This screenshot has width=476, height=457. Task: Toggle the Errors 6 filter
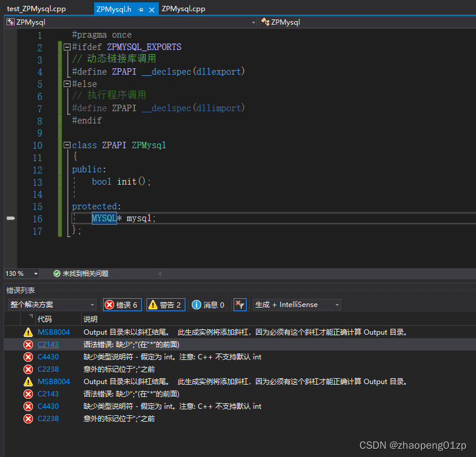[x=122, y=305]
